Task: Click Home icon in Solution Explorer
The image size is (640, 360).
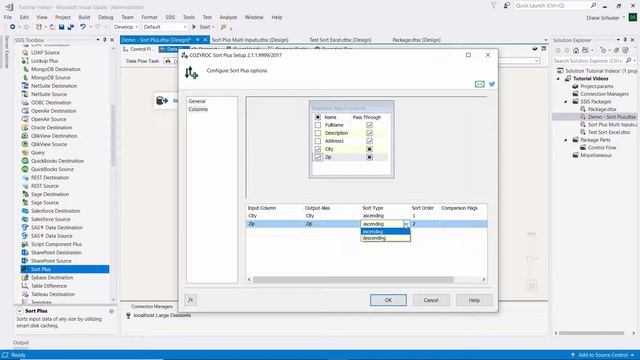Action: [576, 50]
